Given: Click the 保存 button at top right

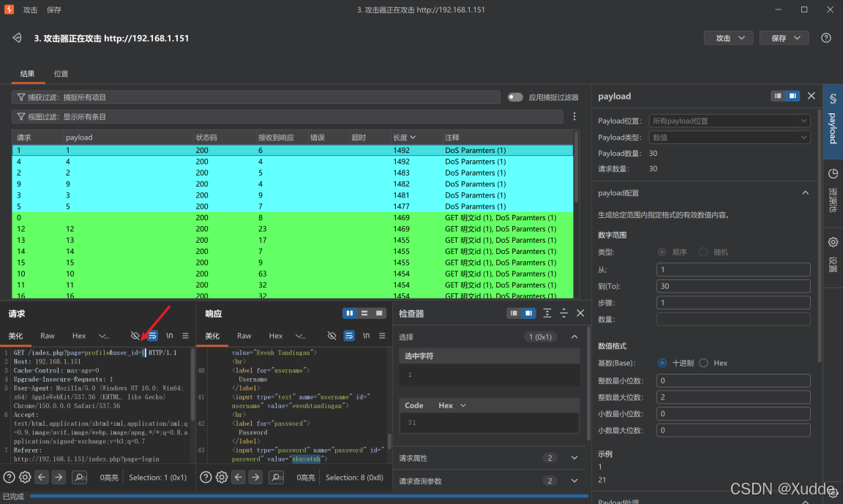Looking at the screenshot, I should point(784,38).
